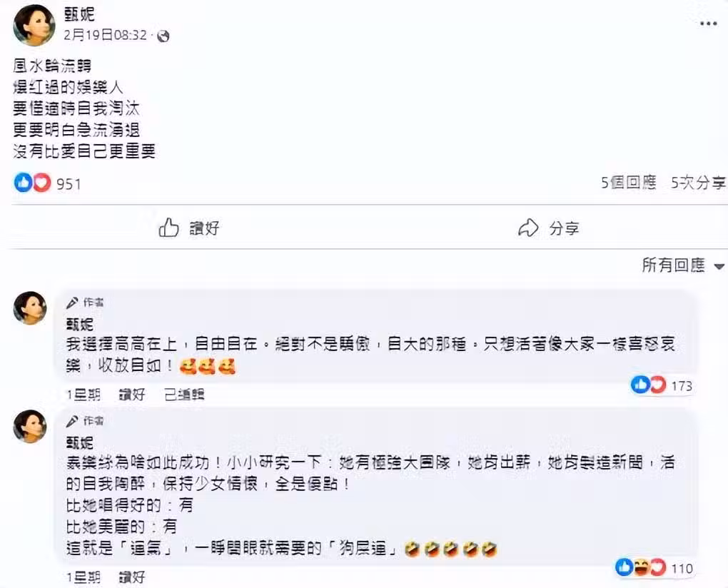View the post's heart reaction icon next to 951

(42, 183)
